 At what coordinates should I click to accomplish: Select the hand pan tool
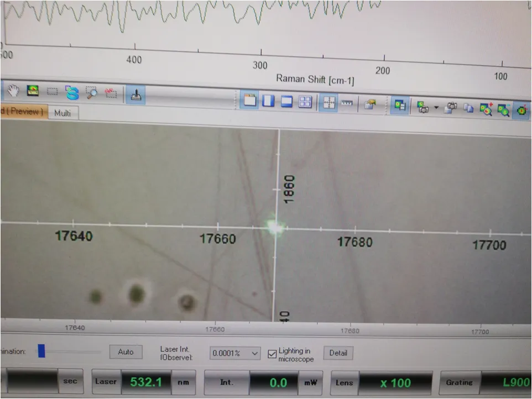tap(14, 91)
